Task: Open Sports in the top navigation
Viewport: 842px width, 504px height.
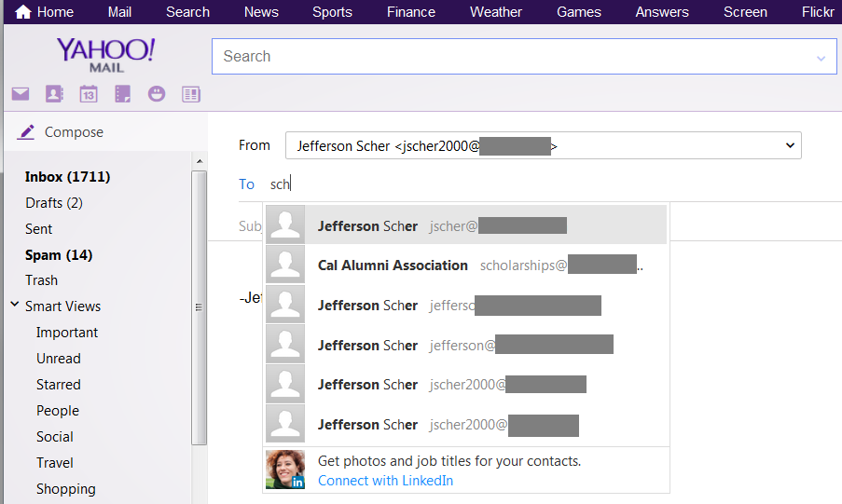Action: click(x=332, y=12)
